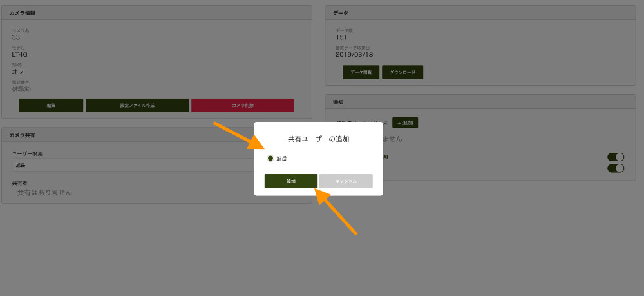Select the 旭岳 radio button

click(x=270, y=158)
